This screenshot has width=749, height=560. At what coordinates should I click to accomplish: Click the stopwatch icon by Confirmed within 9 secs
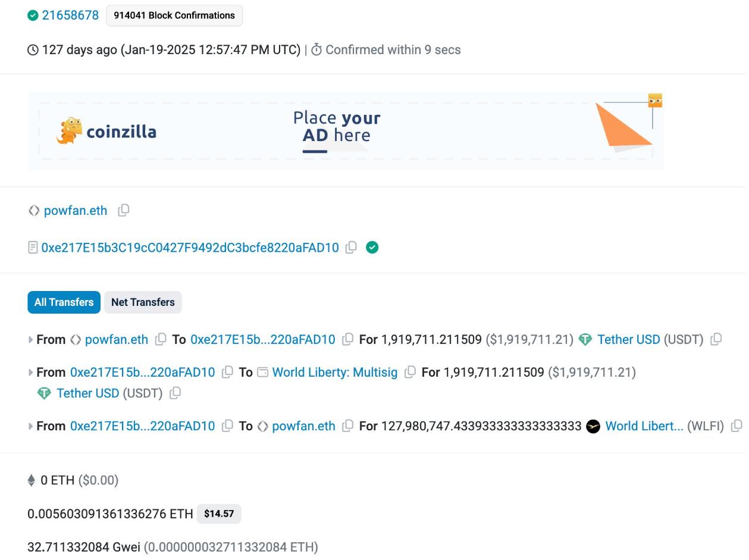[x=316, y=50]
